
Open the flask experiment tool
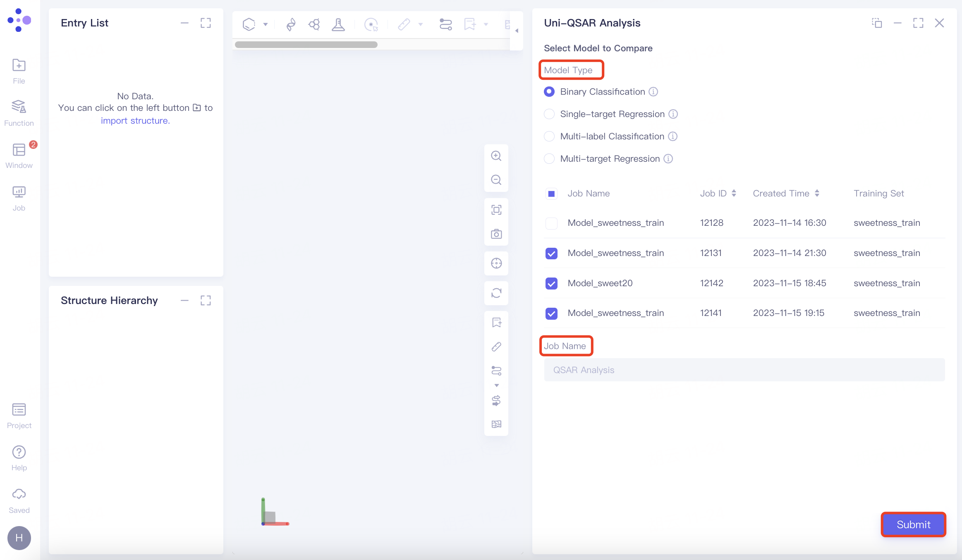pyautogui.click(x=338, y=24)
